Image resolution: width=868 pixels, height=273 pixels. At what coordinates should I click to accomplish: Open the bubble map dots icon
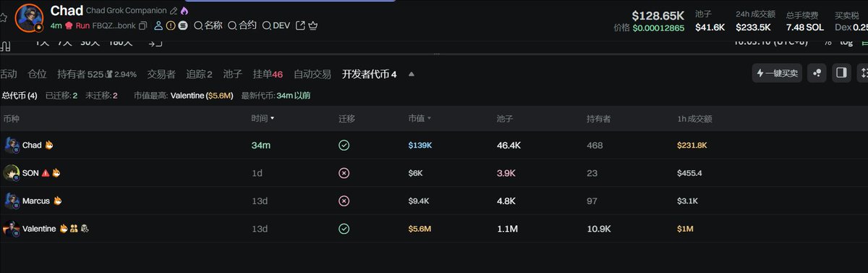[817, 73]
